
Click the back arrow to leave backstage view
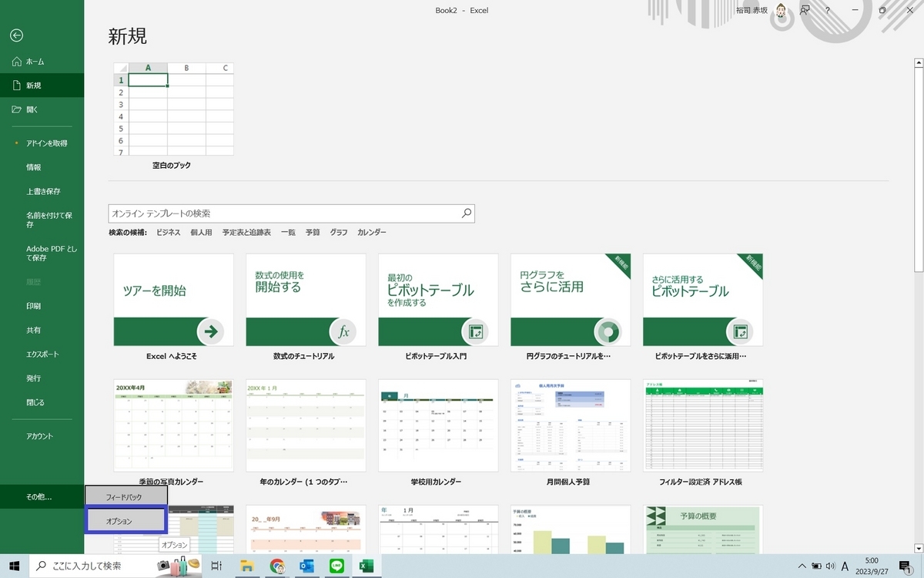click(x=16, y=35)
